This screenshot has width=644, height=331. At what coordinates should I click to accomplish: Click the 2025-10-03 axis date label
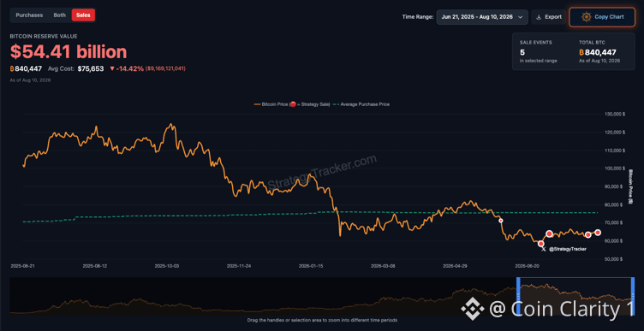pyautogui.click(x=167, y=266)
